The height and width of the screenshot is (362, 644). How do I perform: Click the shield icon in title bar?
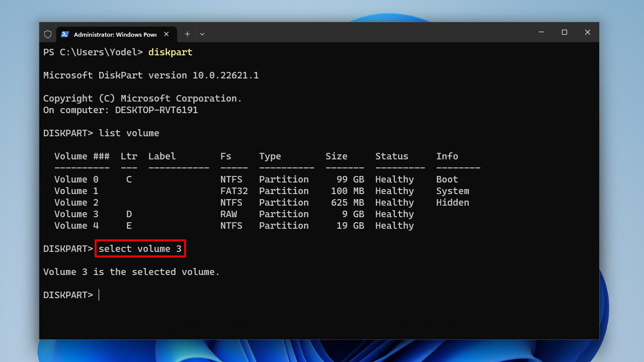(x=48, y=34)
